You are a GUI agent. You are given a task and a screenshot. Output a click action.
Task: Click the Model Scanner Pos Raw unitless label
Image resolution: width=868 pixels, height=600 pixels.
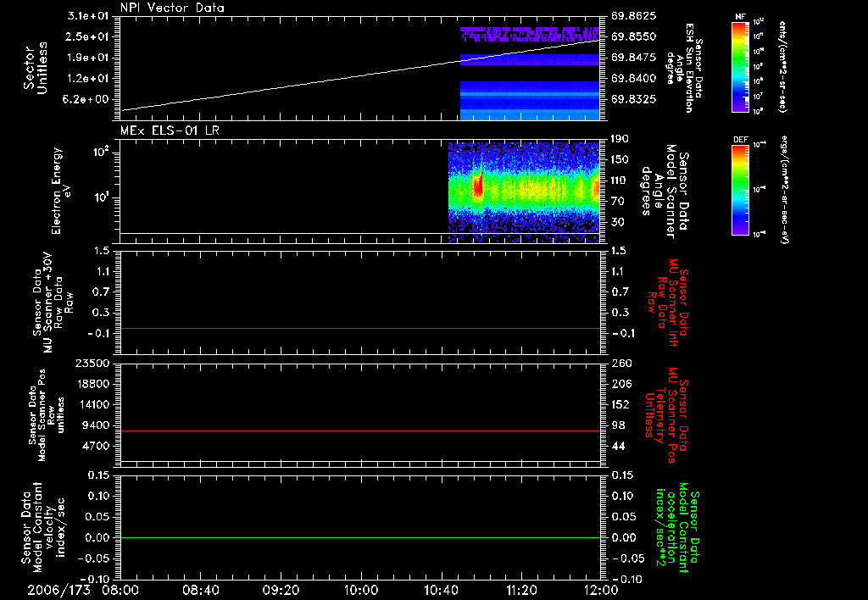coord(47,415)
